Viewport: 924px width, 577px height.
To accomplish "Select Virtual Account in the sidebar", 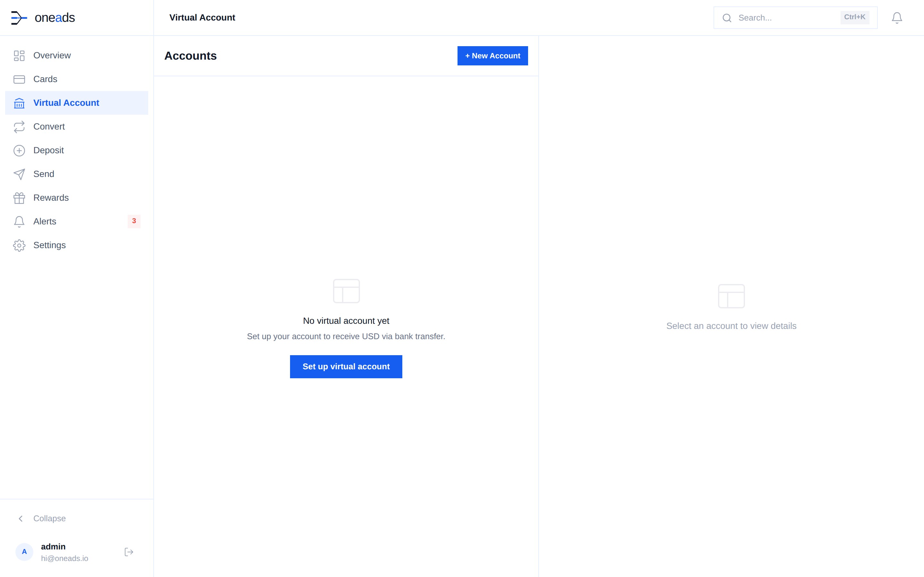I will (x=66, y=103).
